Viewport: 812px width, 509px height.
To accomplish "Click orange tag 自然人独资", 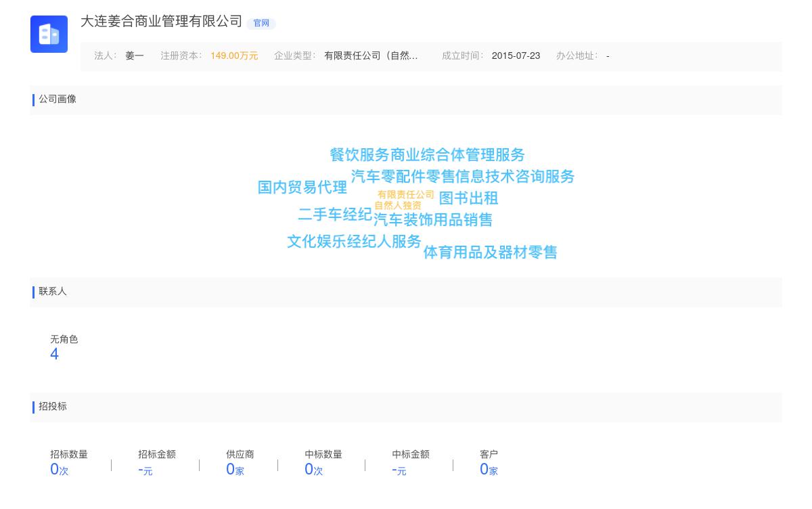I will coord(398,205).
